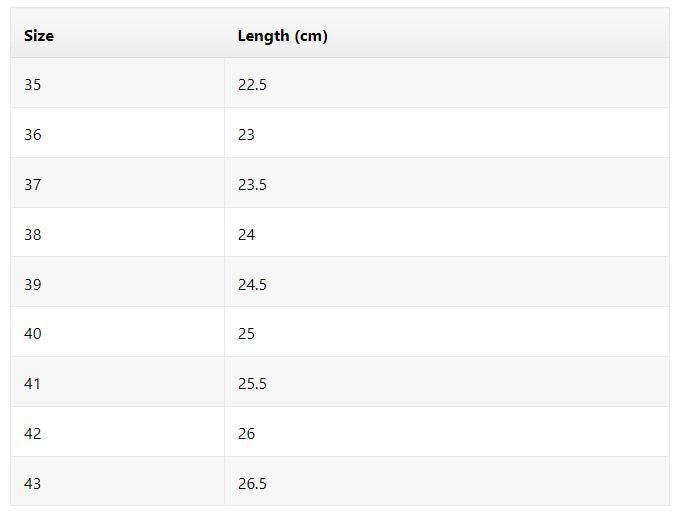Click the length value 23
Viewport: 674px width, 514px height.
point(246,135)
